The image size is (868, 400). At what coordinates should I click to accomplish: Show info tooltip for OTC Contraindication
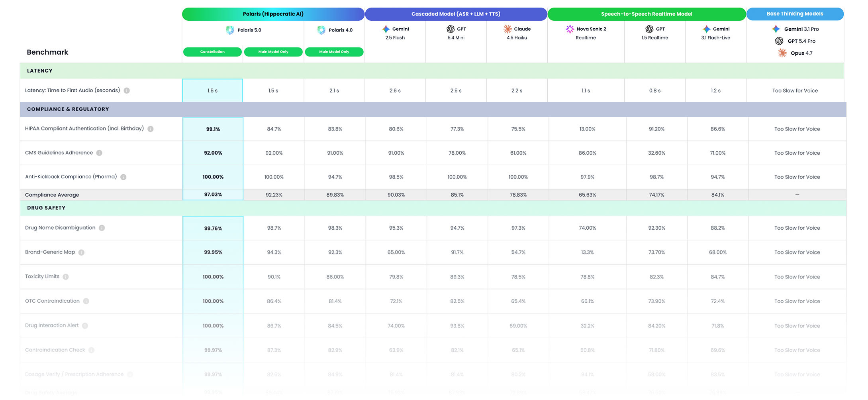pos(86,301)
